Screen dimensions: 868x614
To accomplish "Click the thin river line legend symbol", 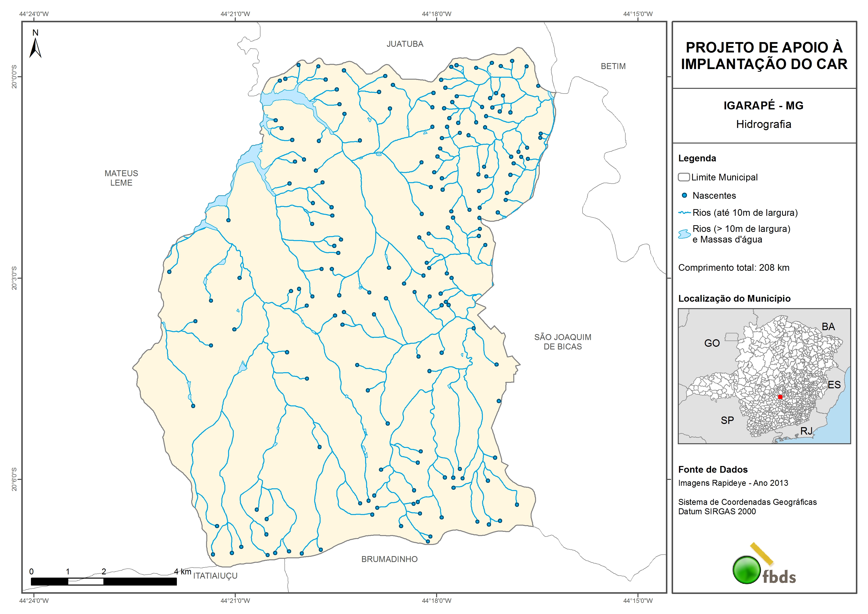I will tap(684, 213).
